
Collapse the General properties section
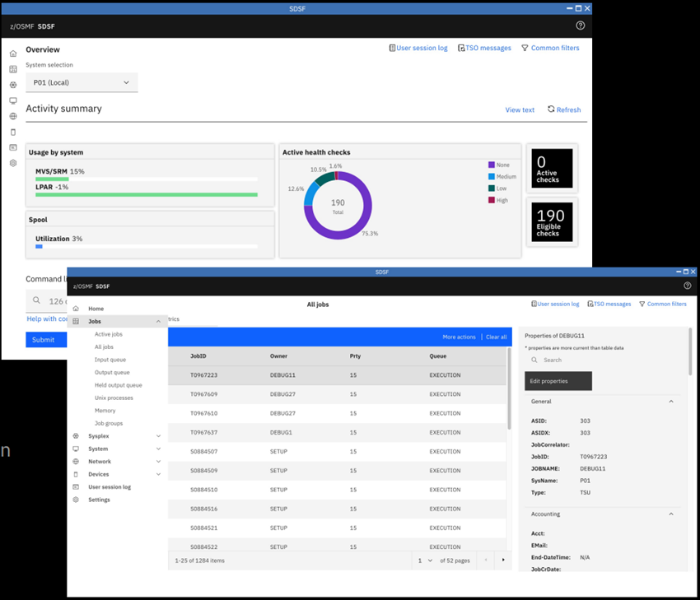tap(671, 401)
